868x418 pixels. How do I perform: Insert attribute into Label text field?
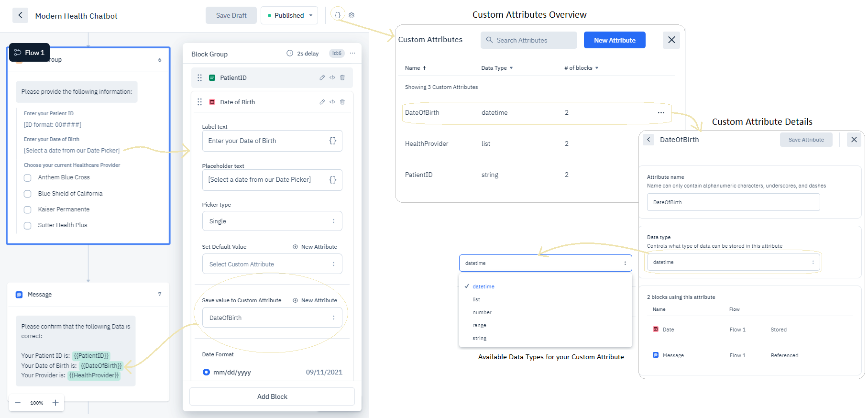click(x=333, y=141)
